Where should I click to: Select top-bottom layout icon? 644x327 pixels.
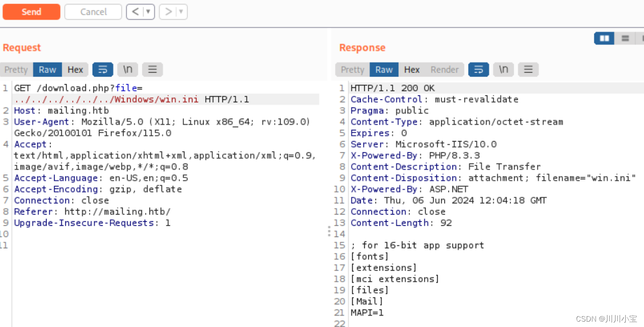625,39
